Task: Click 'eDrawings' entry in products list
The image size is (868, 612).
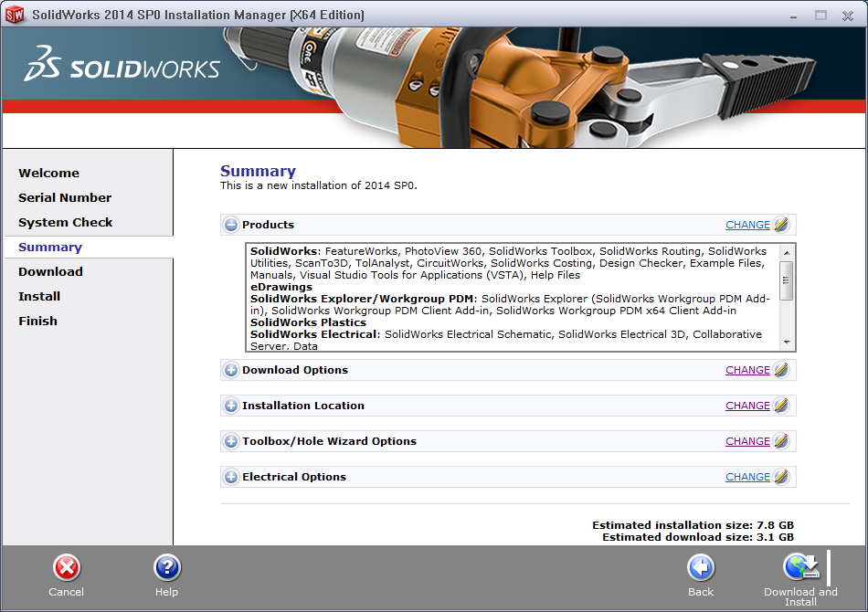Action: pos(281,287)
